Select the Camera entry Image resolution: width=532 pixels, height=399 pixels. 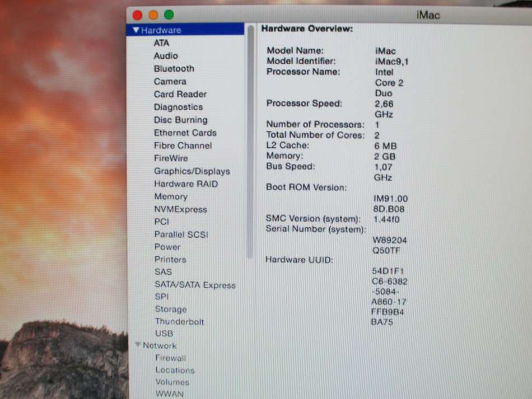pyautogui.click(x=170, y=81)
